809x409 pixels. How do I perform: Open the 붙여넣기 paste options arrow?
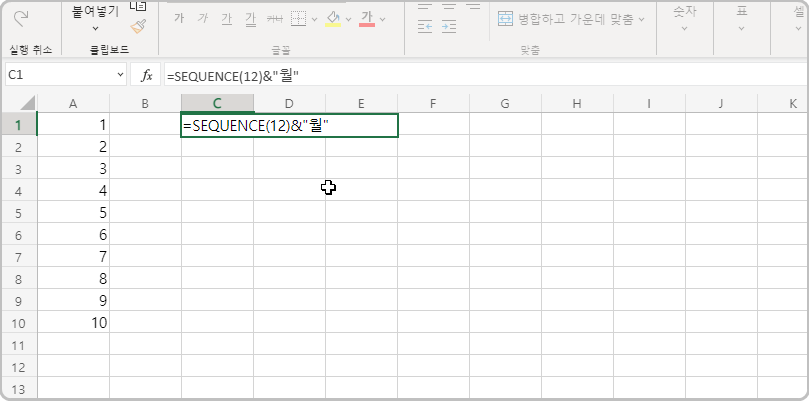95,28
